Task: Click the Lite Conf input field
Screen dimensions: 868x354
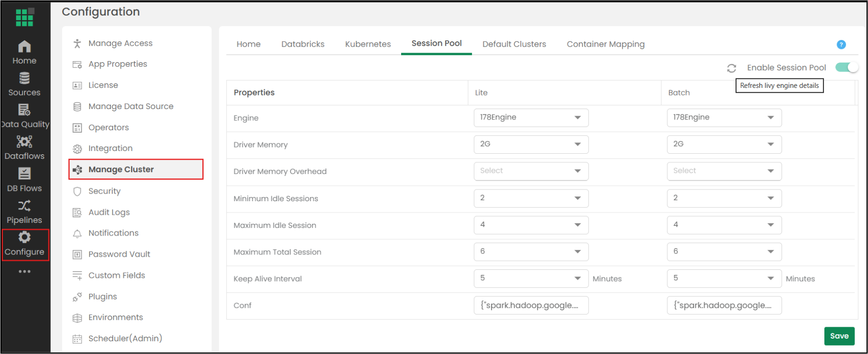Action: pyautogui.click(x=531, y=305)
